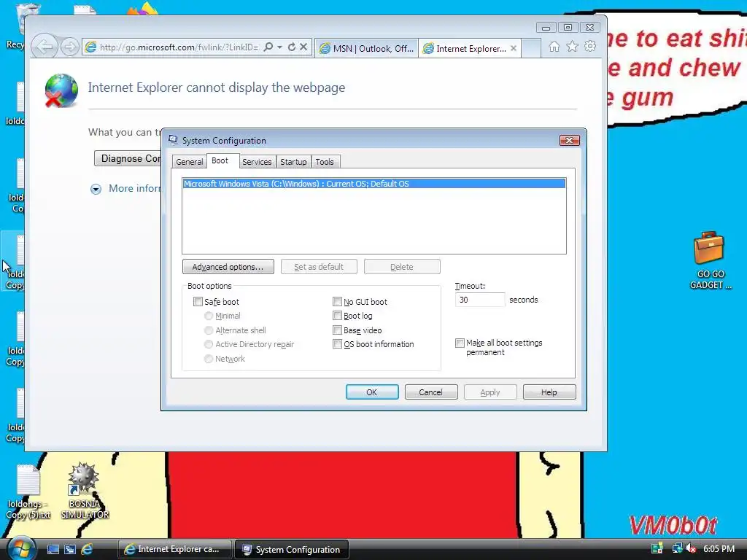
Task: Close the Internet Explorer cannot display tab
Action: 513,48
